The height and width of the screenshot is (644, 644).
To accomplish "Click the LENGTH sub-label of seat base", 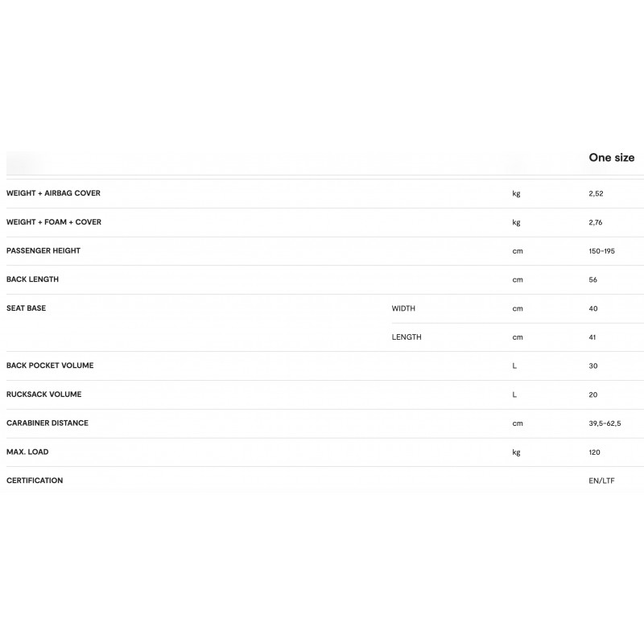I will coord(407,337).
